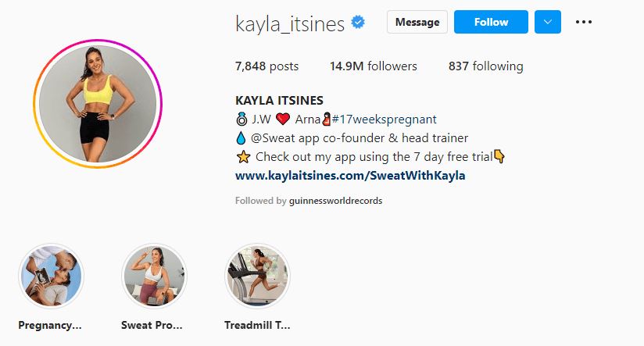The height and width of the screenshot is (346, 644).
Task: Open the profile picture story ring
Action: [98, 103]
